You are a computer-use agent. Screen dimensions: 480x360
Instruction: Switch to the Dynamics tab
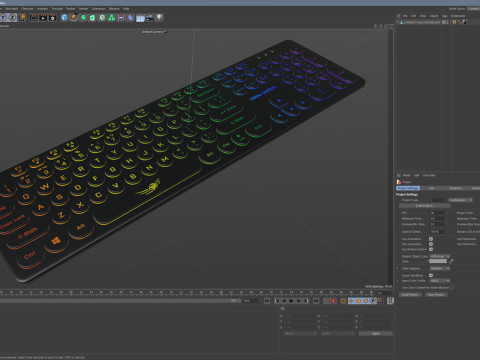click(x=455, y=188)
